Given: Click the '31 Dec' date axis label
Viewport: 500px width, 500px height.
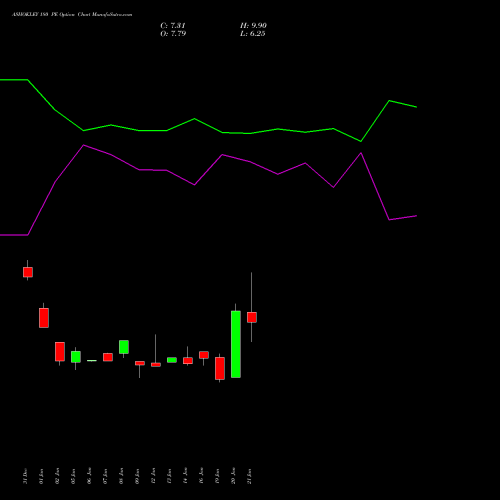Looking at the screenshot, I should click(x=26, y=476).
